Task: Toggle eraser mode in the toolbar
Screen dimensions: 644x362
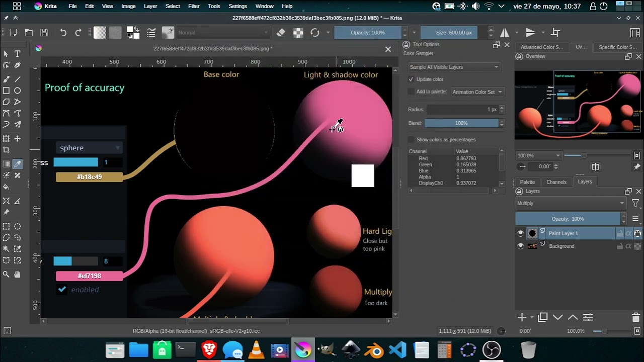Action: tap(281, 33)
